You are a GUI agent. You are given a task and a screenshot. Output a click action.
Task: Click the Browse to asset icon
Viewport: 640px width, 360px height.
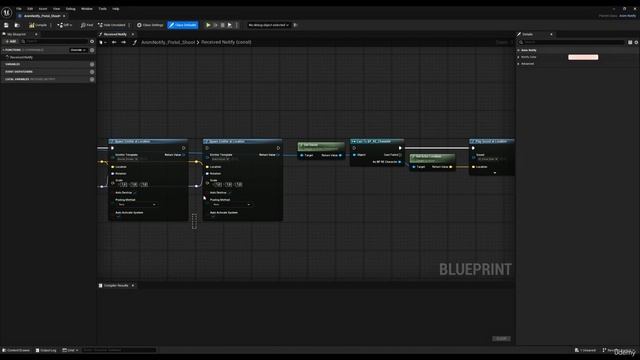pos(17,25)
